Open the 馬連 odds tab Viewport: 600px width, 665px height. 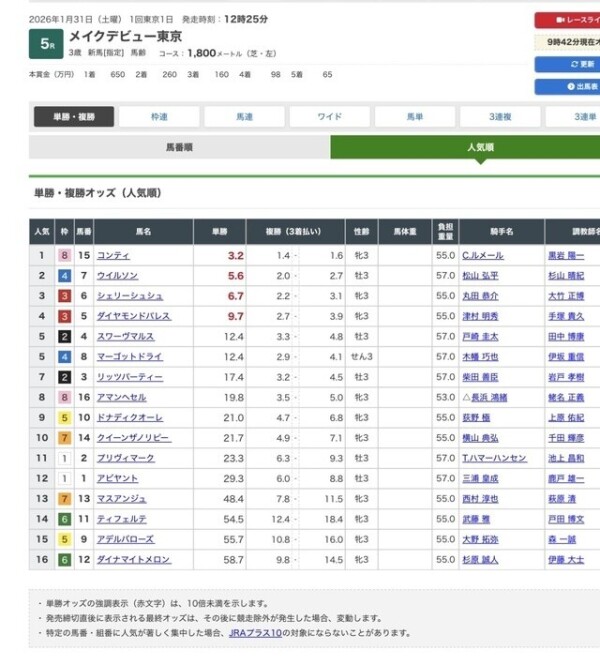click(244, 117)
